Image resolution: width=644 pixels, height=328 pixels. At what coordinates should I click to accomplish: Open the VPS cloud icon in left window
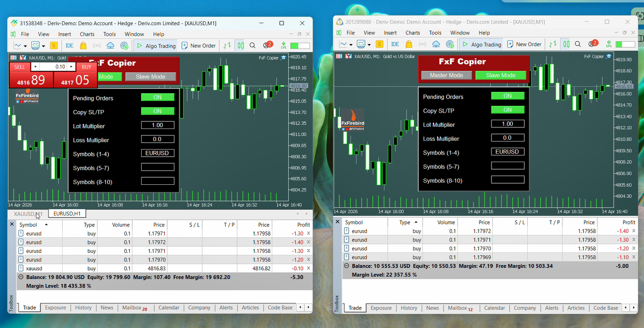click(x=110, y=46)
